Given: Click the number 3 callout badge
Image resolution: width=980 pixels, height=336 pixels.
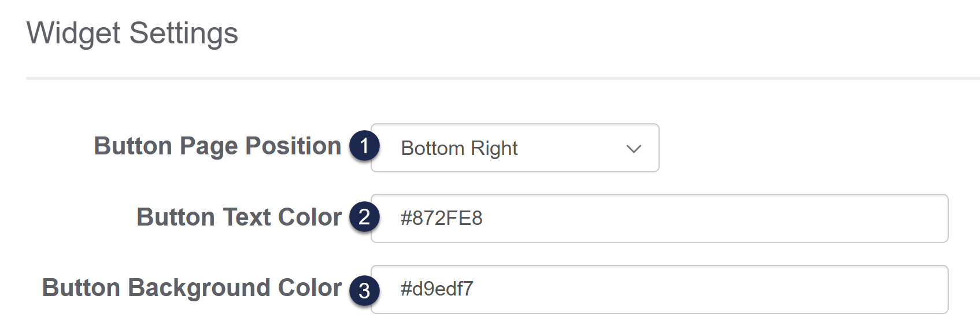Looking at the screenshot, I should point(364,290).
